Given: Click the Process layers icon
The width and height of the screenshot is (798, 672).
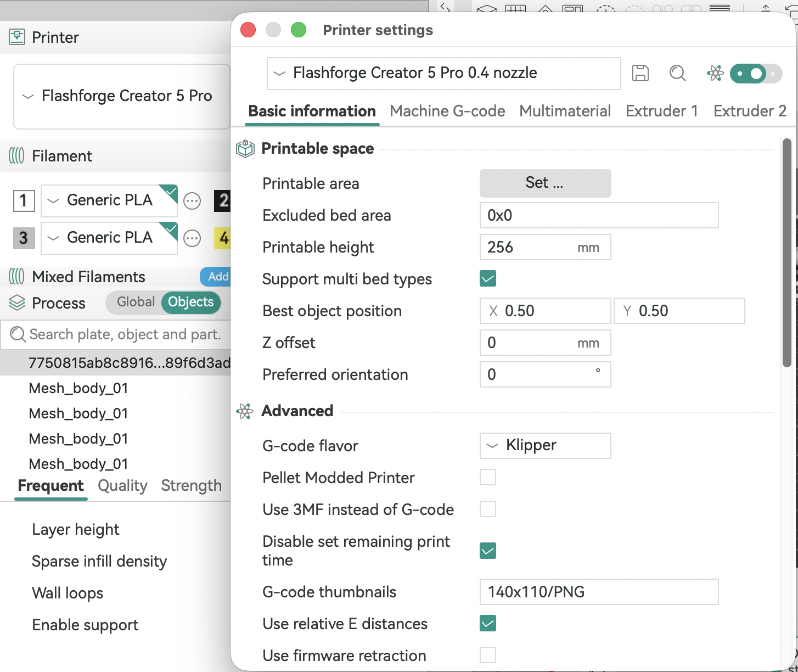Looking at the screenshot, I should click(17, 303).
